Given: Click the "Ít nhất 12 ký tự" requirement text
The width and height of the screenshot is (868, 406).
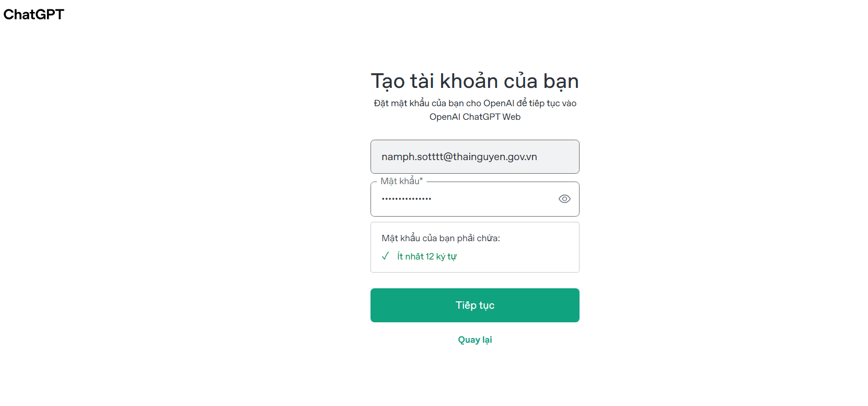Looking at the screenshot, I should [426, 256].
